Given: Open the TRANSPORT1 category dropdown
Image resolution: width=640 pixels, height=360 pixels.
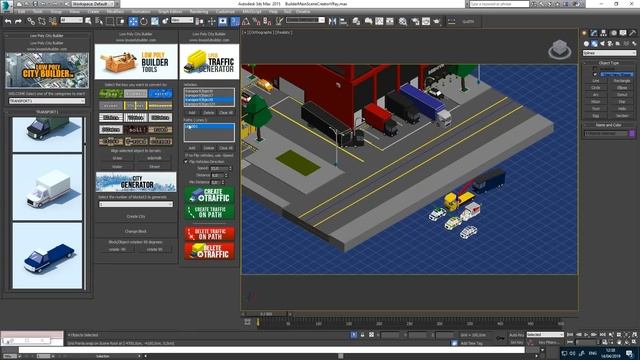Looking at the screenshot, I should 47,101.
